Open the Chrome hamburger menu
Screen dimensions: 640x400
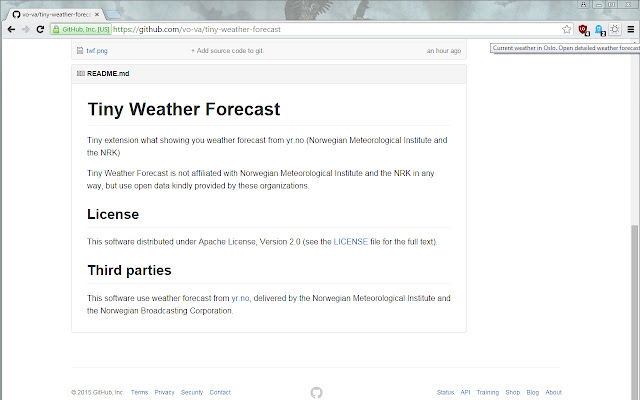631,29
